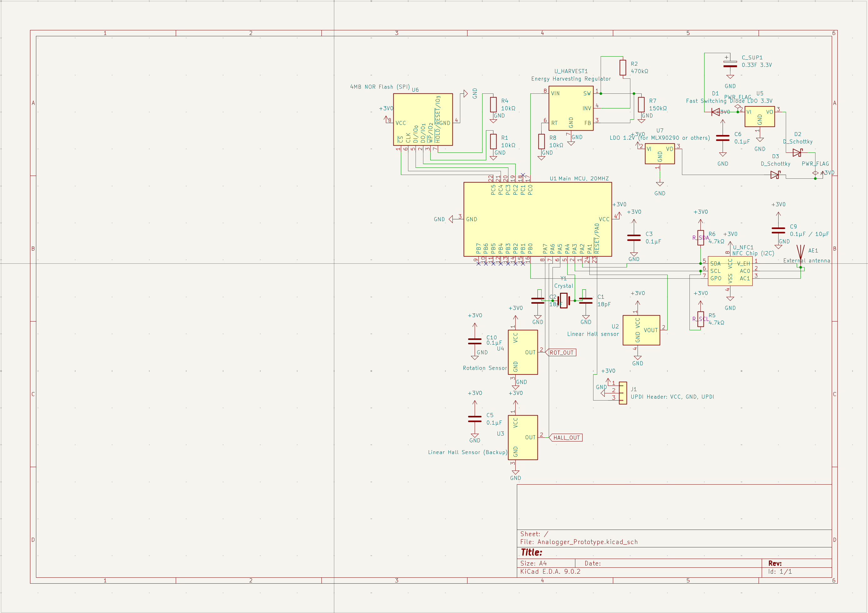Click the V_EH pin on the NFC chip
This screenshot has width=868, height=613.
click(x=743, y=264)
